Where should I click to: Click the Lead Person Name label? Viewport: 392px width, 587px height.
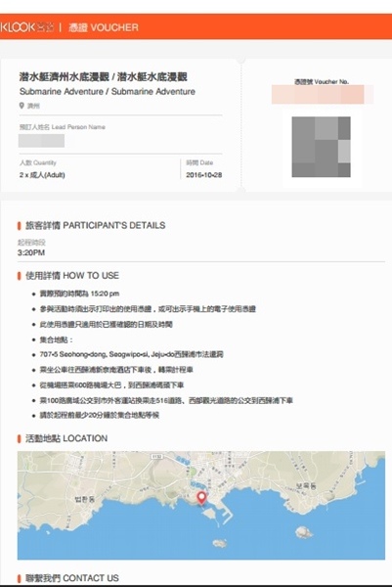63,127
